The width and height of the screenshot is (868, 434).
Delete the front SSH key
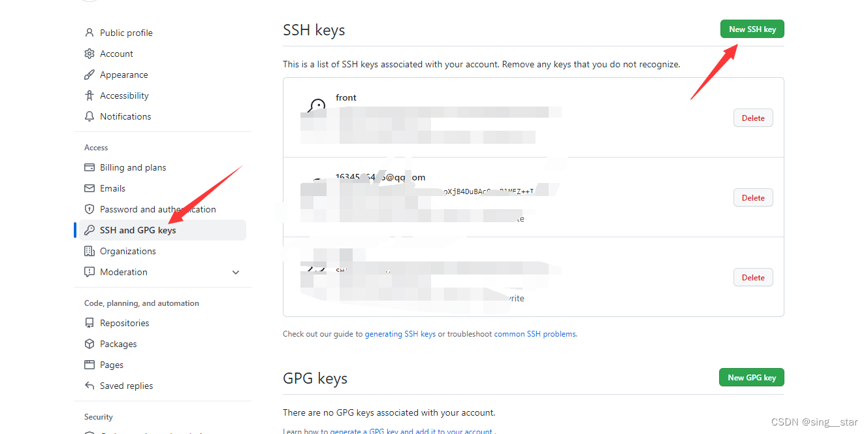click(x=753, y=118)
